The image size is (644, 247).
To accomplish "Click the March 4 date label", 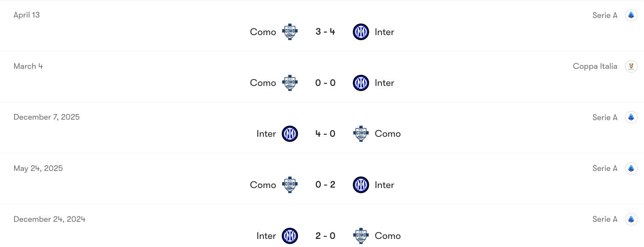I will click(x=28, y=66).
